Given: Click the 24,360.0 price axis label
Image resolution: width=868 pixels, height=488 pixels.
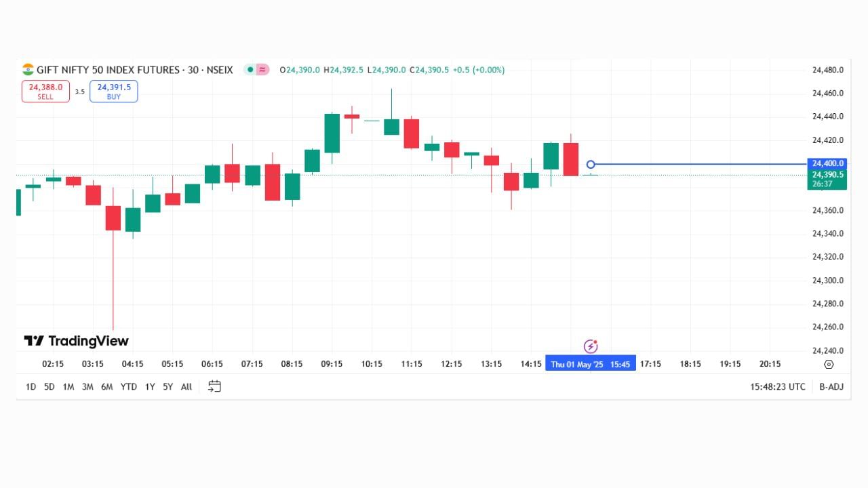Looking at the screenshot, I should pyautogui.click(x=827, y=210).
